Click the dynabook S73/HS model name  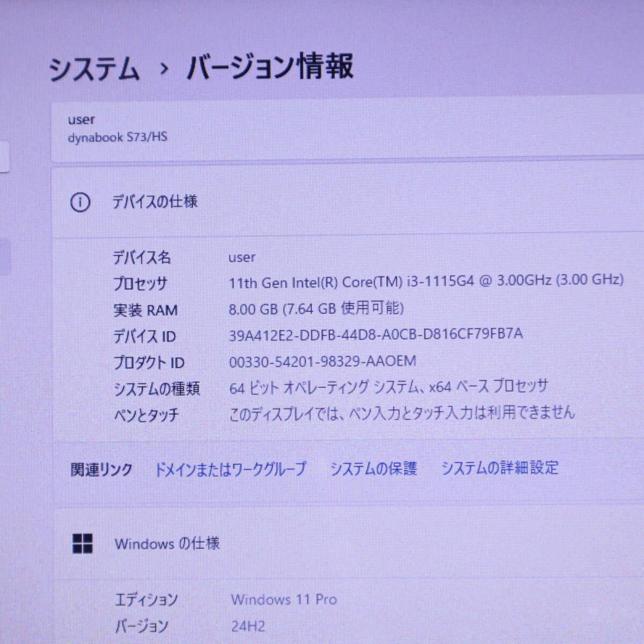coord(118,137)
